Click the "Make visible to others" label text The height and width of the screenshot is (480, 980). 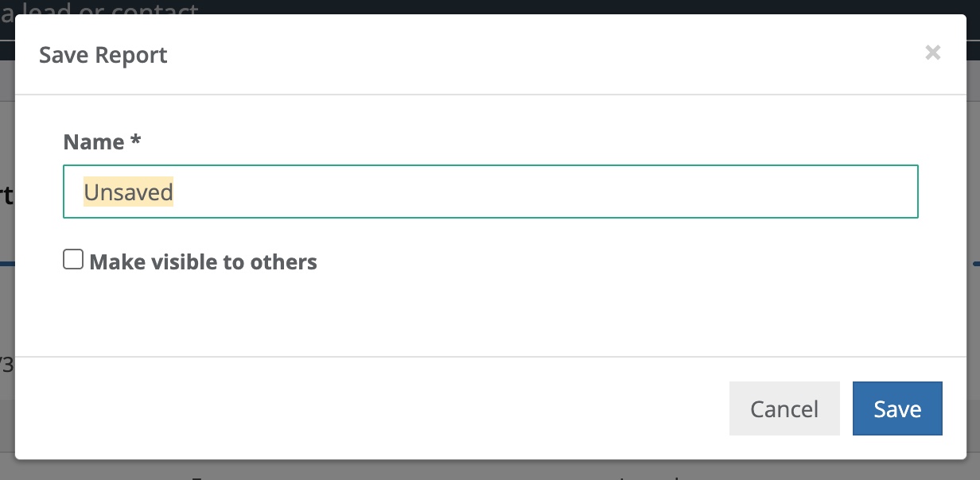point(203,262)
